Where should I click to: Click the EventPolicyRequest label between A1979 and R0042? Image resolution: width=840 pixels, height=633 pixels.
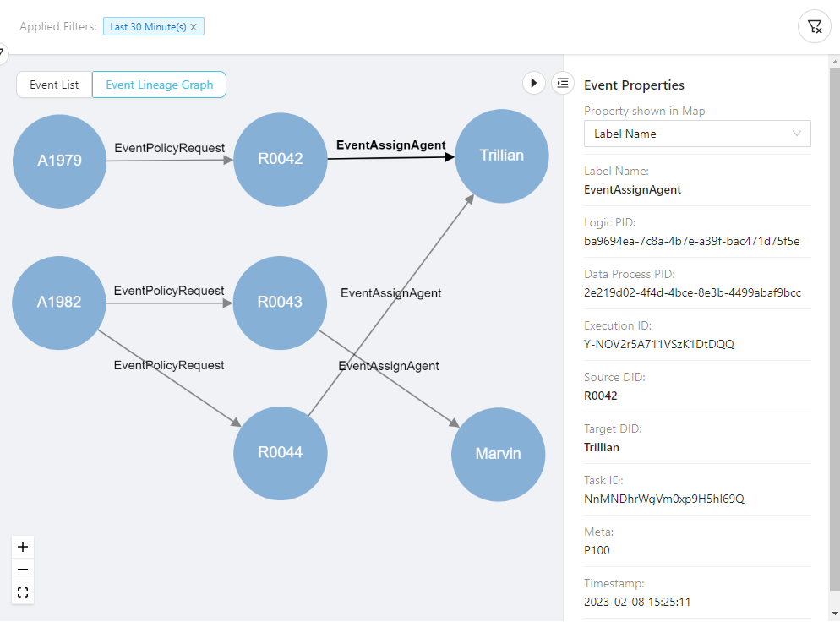coord(170,148)
